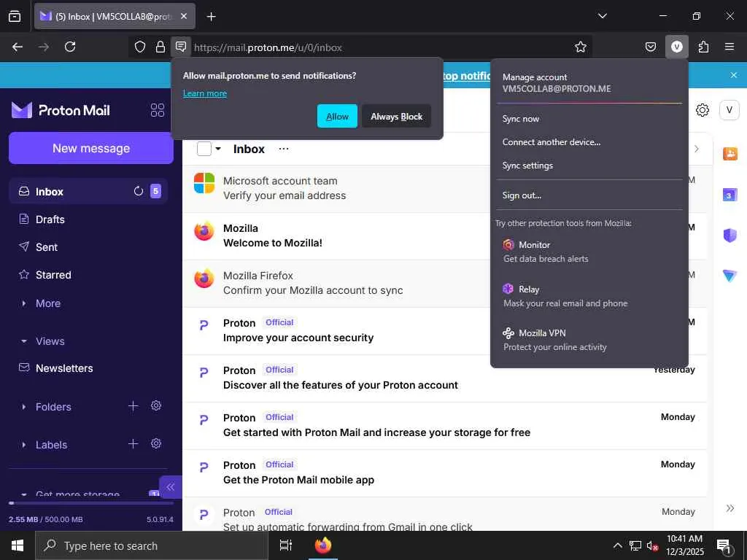Open selection options dropdown arrow

[x=217, y=149]
